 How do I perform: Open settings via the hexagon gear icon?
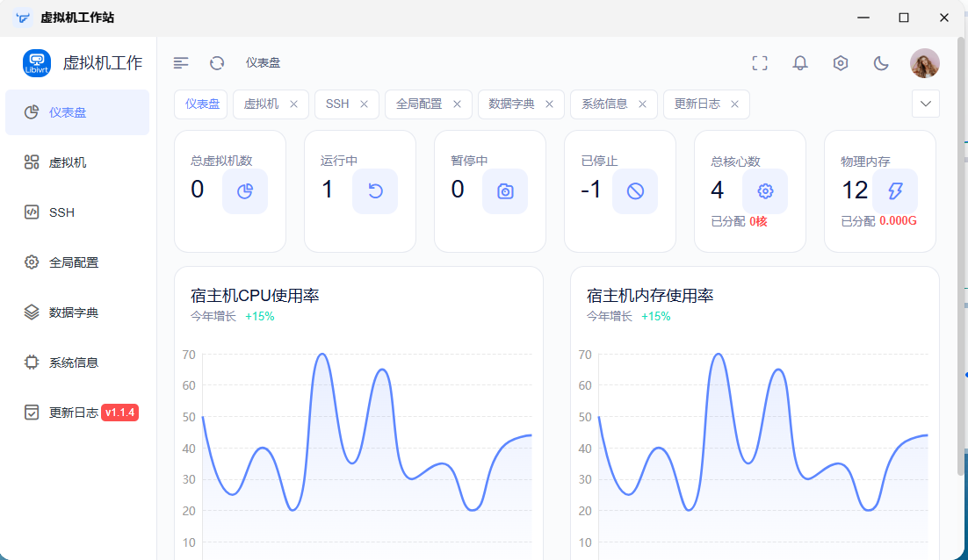point(841,63)
